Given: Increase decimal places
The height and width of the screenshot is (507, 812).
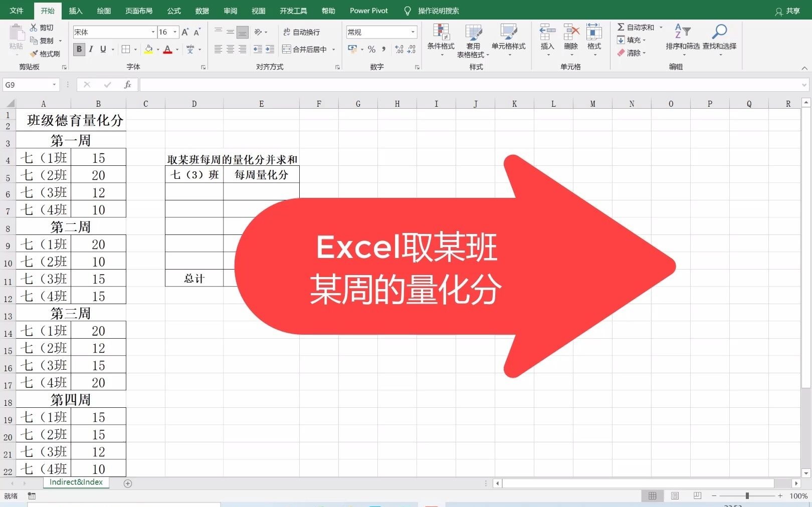Looking at the screenshot, I should click(399, 49).
